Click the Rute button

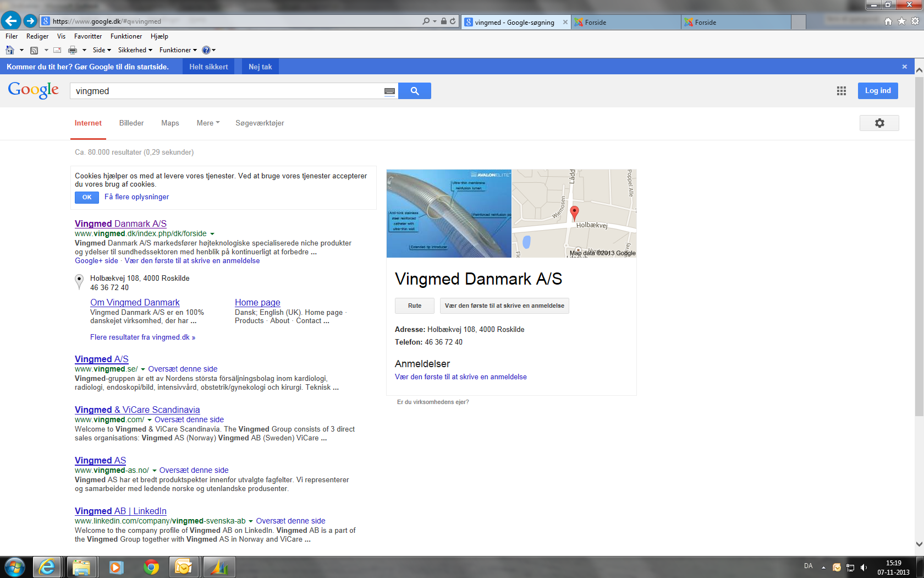[415, 306]
